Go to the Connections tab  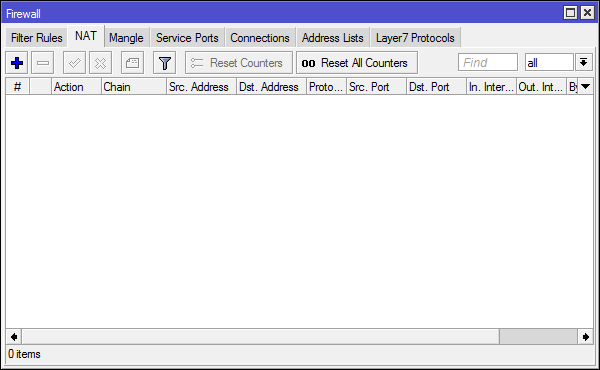click(260, 38)
